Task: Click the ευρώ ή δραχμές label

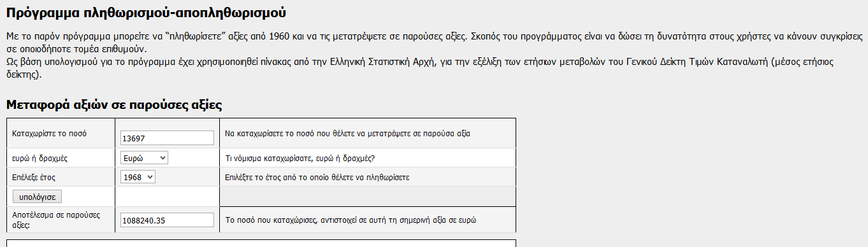Action: click(40, 157)
